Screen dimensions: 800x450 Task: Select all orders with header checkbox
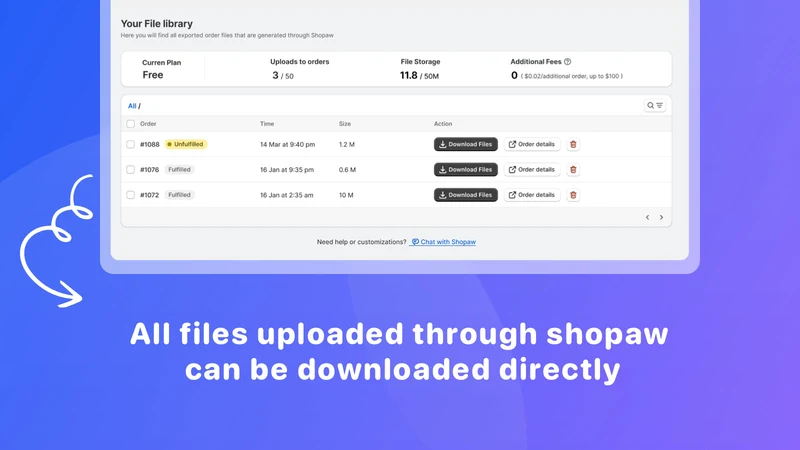pos(131,124)
